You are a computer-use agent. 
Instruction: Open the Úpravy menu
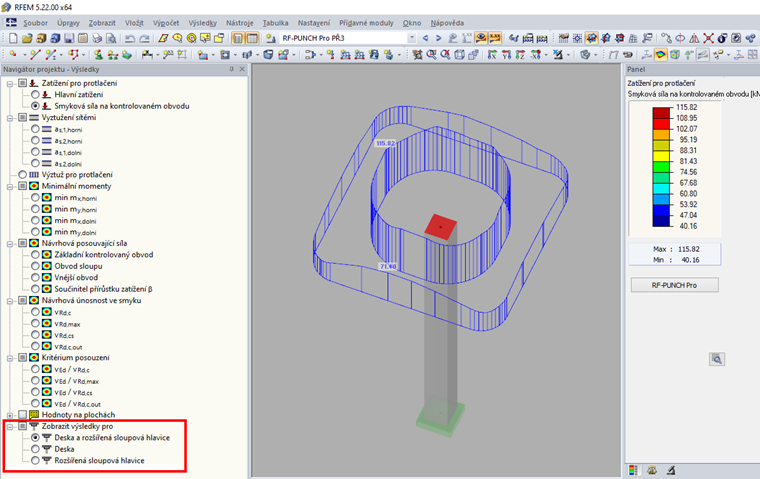tap(68, 23)
